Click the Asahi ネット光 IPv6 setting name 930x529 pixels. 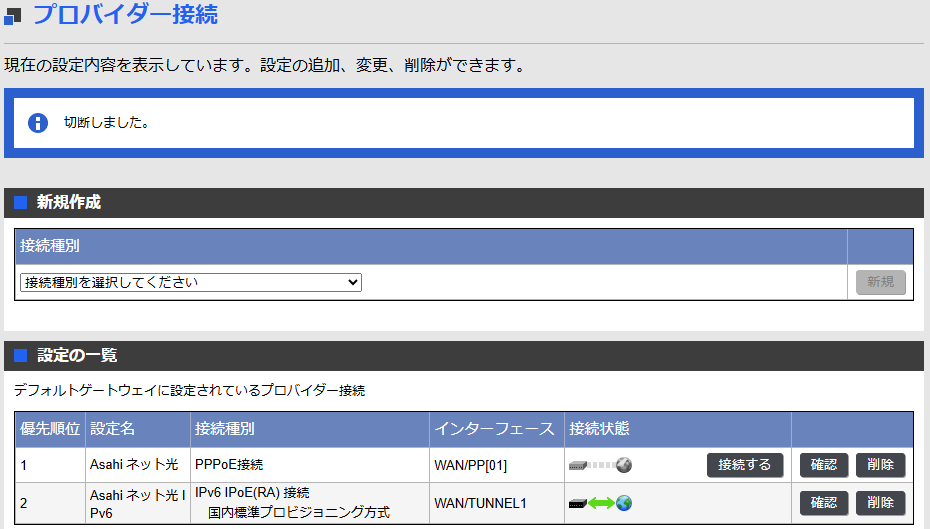click(138, 504)
